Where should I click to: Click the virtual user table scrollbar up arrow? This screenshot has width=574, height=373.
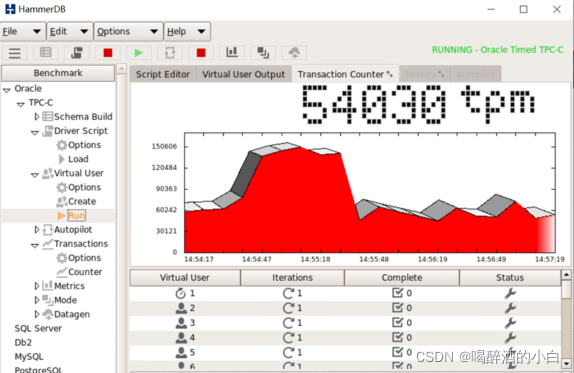(566, 275)
